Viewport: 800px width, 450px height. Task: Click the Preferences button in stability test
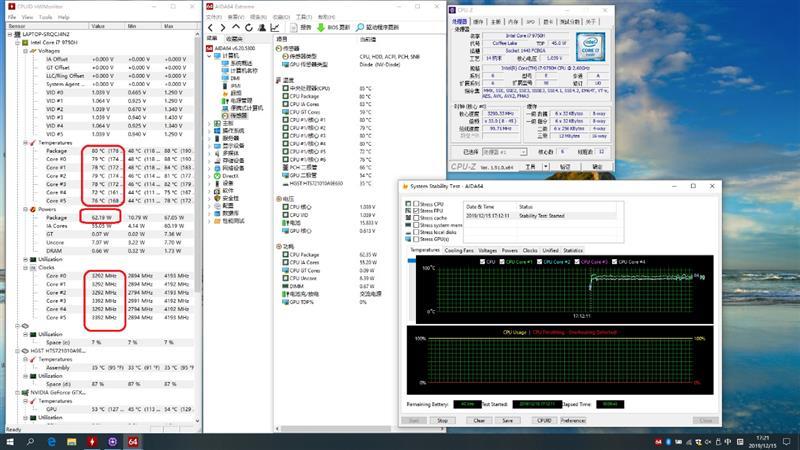[573, 420]
